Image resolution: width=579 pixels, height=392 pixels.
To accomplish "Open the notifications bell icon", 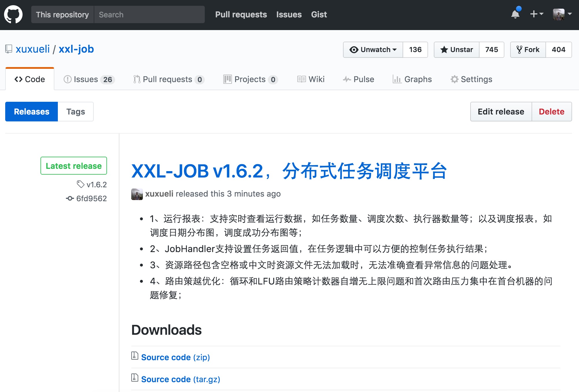I will 516,14.
